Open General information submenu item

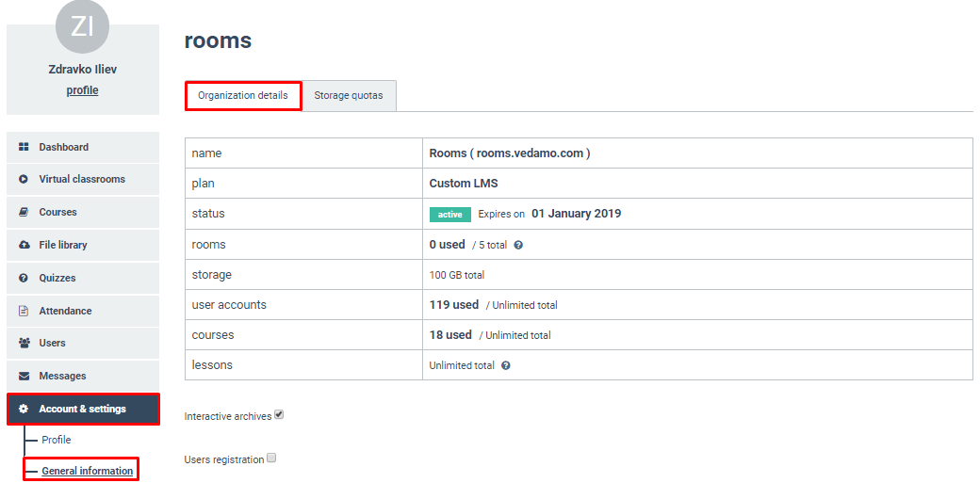(88, 471)
